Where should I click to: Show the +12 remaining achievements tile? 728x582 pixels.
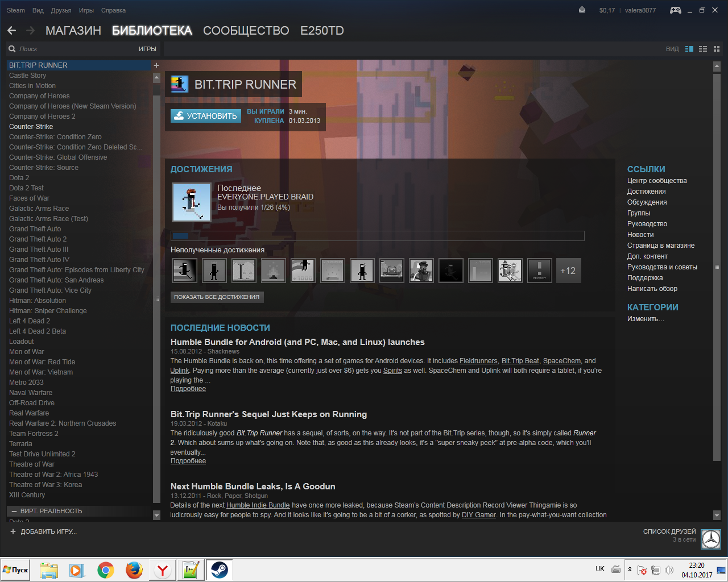point(568,271)
